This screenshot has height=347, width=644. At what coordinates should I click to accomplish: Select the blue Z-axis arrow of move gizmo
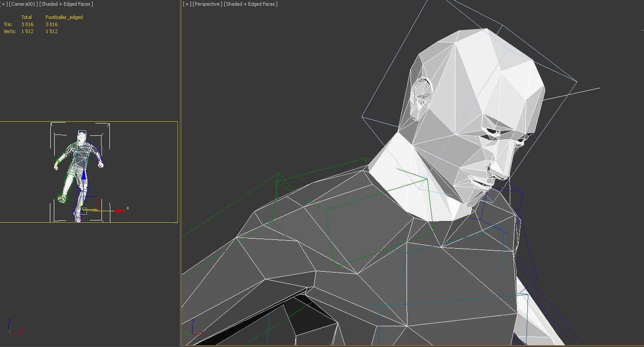click(84, 175)
